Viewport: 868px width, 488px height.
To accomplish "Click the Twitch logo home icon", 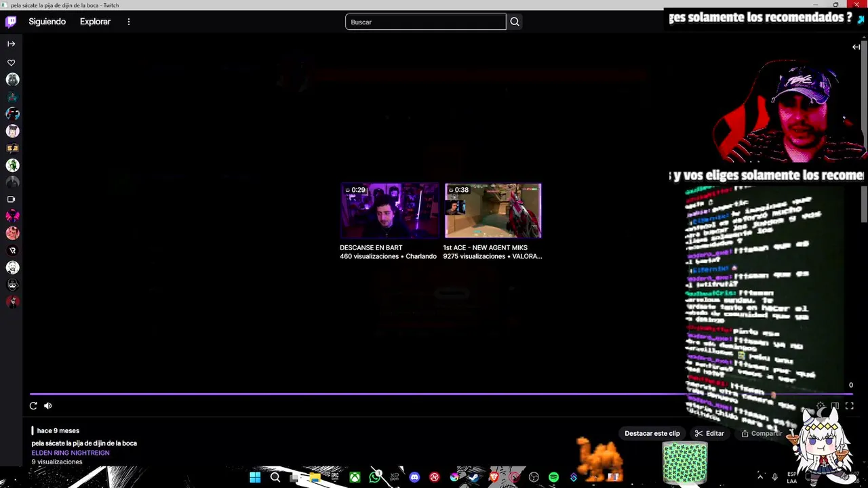I will click(11, 22).
